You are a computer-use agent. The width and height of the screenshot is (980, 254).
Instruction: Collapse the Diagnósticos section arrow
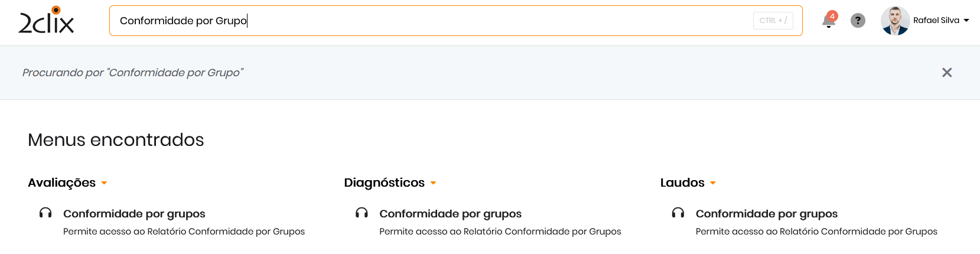433,183
